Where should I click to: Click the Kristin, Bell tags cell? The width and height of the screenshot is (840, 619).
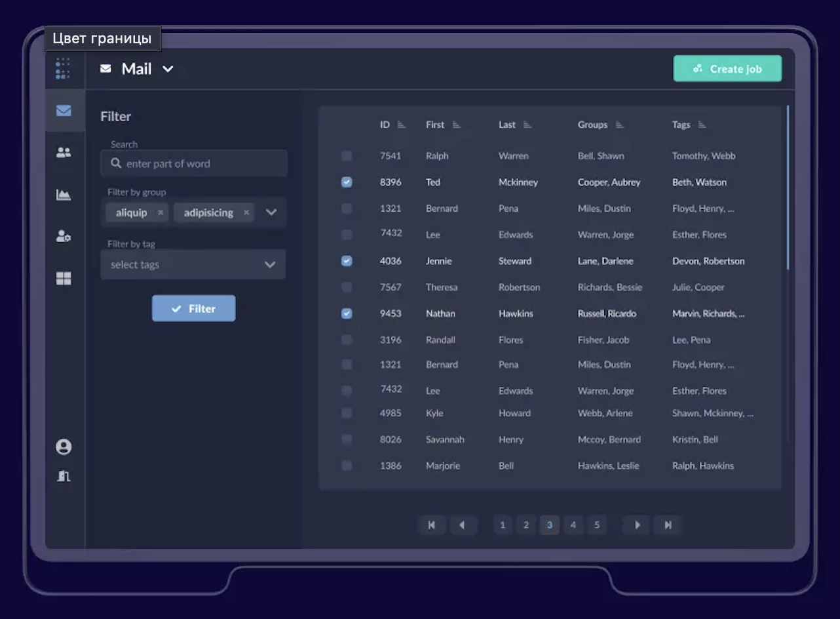point(695,439)
